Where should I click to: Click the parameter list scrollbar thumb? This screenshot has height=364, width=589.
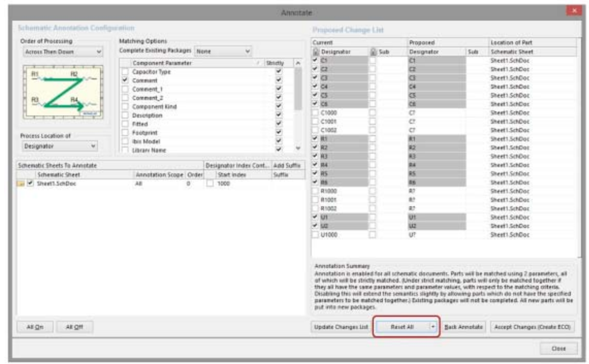(298, 88)
